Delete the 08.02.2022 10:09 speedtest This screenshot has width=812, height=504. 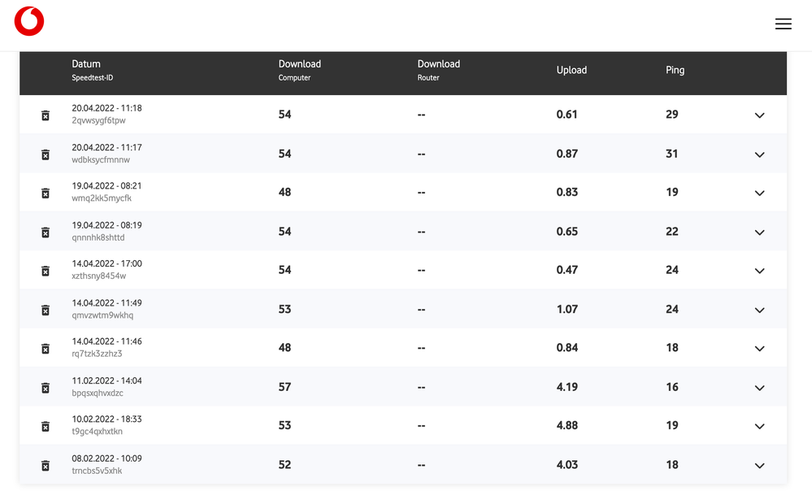coord(46,466)
